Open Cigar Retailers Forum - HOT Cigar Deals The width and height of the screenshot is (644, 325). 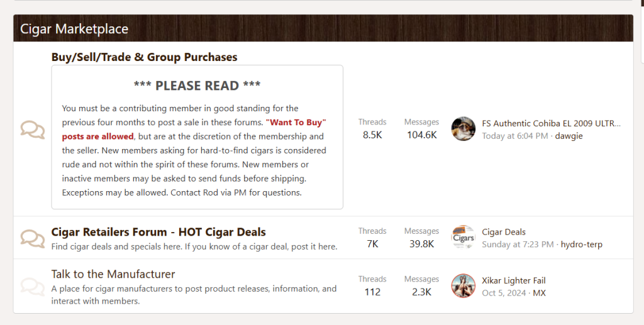point(158,232)
